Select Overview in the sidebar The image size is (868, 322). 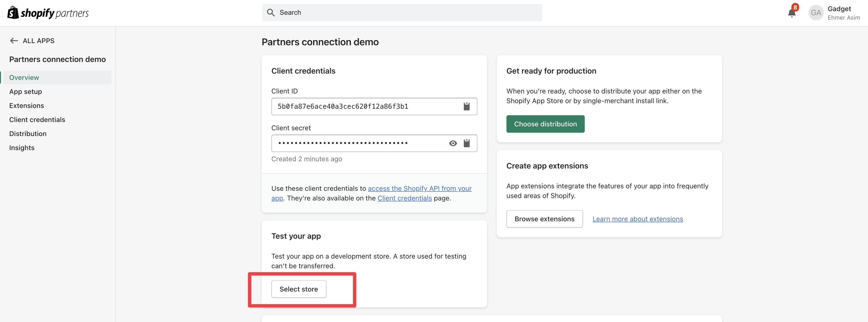[24, 77]
